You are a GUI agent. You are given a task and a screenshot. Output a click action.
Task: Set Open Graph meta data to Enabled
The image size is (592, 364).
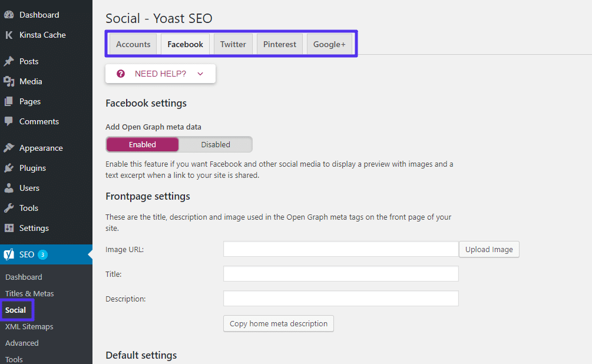click(143, 145)
